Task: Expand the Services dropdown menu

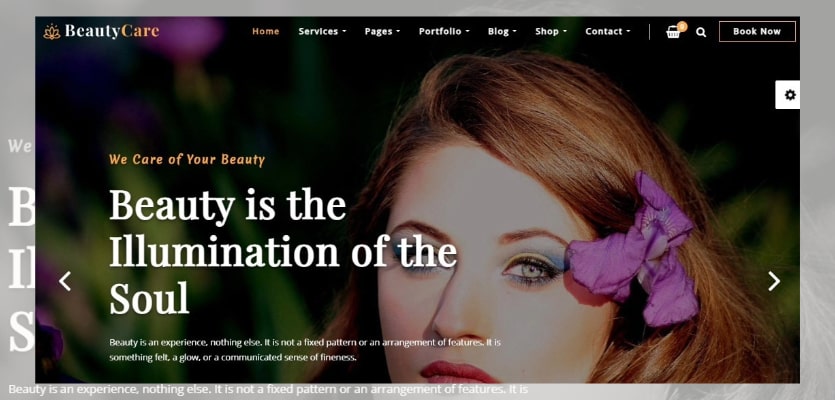Action: pos(322,31)
